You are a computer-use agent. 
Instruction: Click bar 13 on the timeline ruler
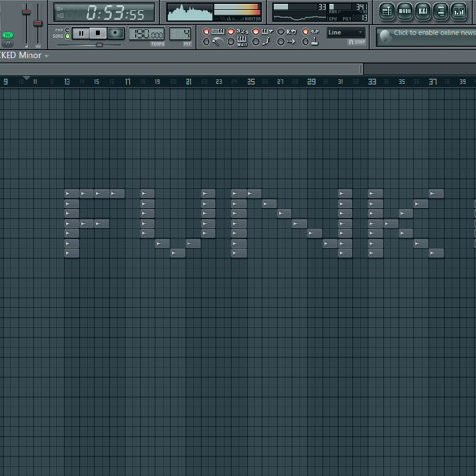click(x=67, y=82)
